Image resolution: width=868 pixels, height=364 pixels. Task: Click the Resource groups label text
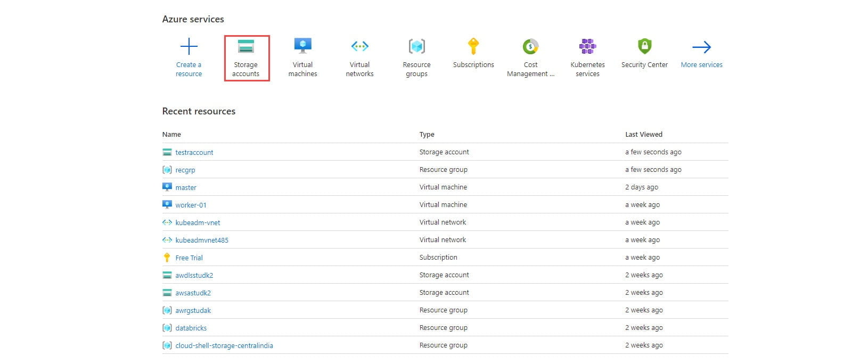click(417, 69)
